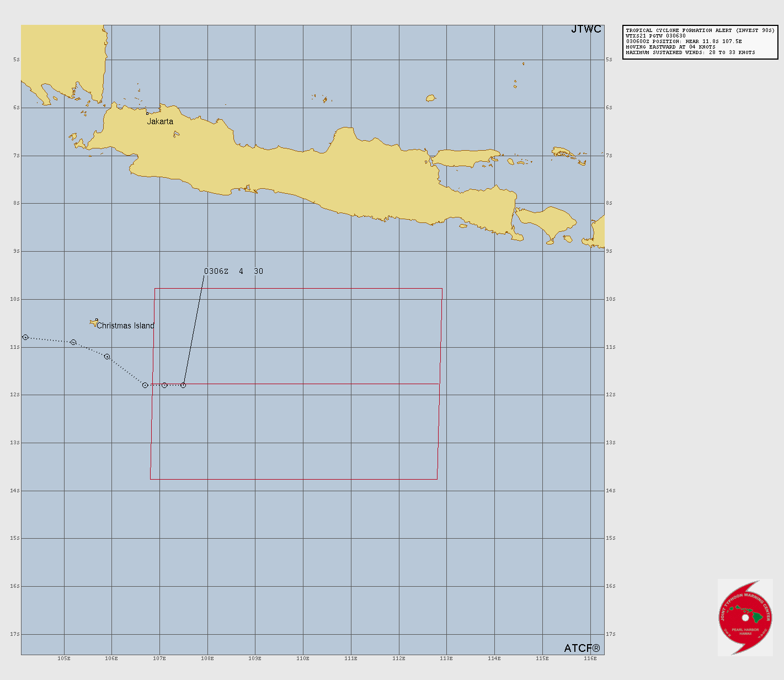This screenshot has width=784, height=680.
Task: Select the "0306Z 4 30" position label
Action: (233, 271)
